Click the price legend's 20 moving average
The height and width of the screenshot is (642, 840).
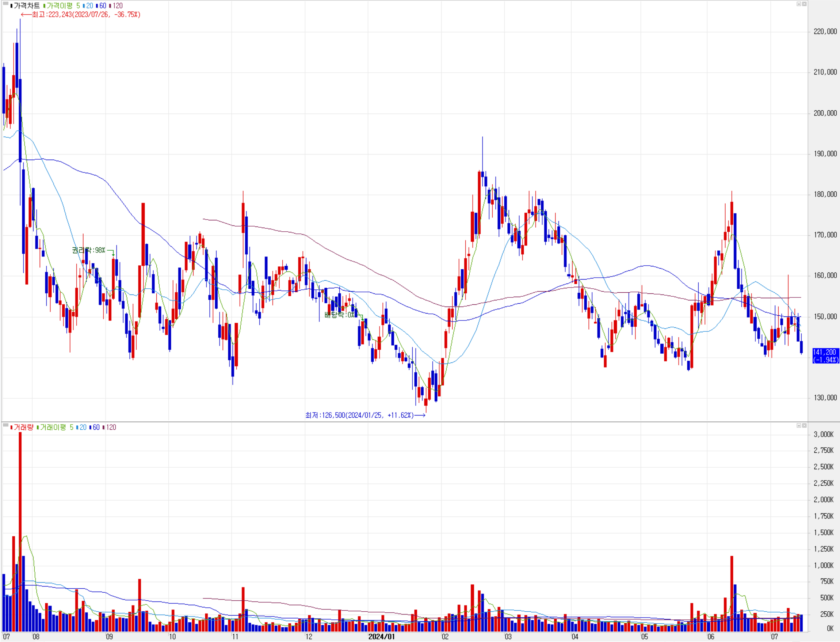[x=89, y=6]
